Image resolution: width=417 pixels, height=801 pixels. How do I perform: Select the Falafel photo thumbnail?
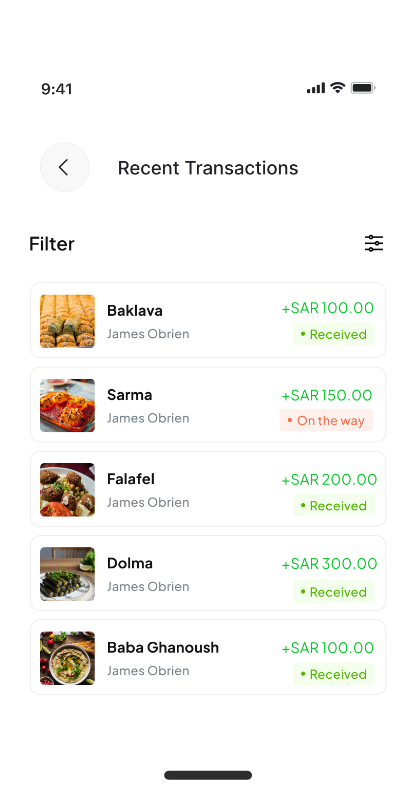click(x=67, y=490)
